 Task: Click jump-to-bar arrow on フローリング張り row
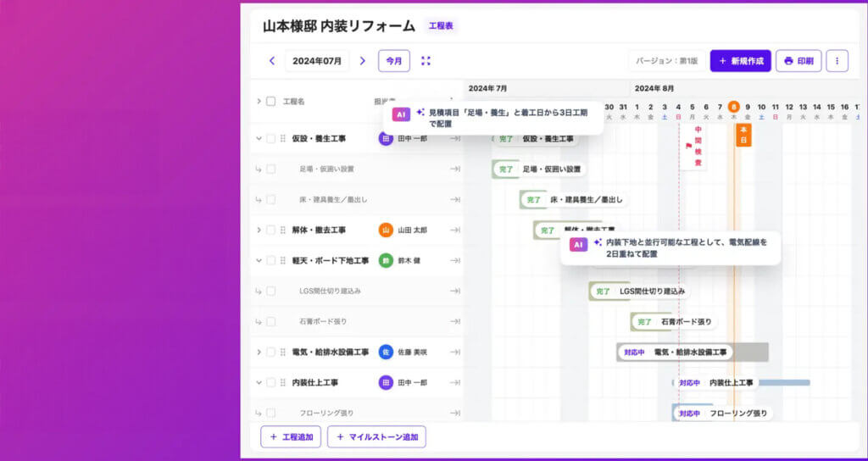(x=455, y=413)
